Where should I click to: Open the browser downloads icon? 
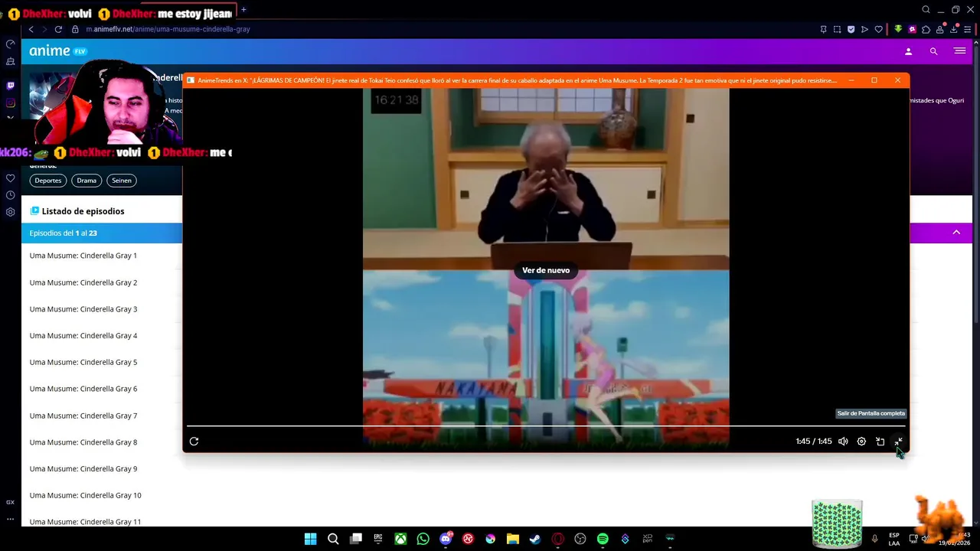point(953,29)
